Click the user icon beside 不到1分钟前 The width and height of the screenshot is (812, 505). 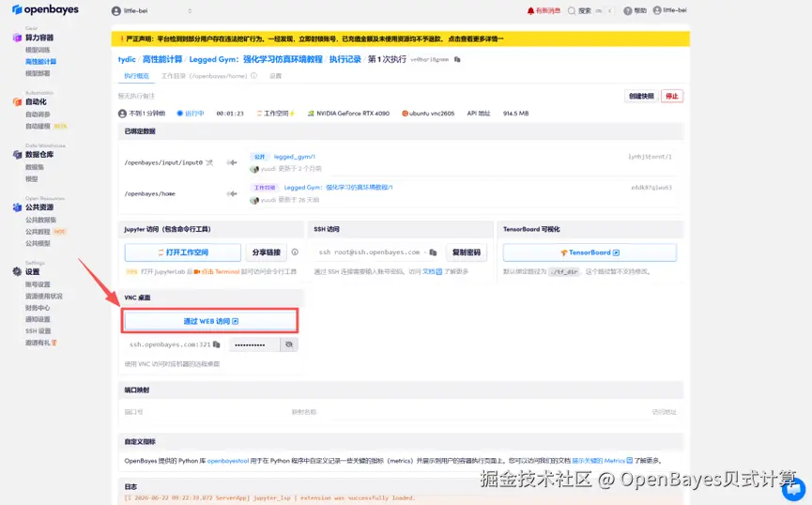tap(122, 114)
